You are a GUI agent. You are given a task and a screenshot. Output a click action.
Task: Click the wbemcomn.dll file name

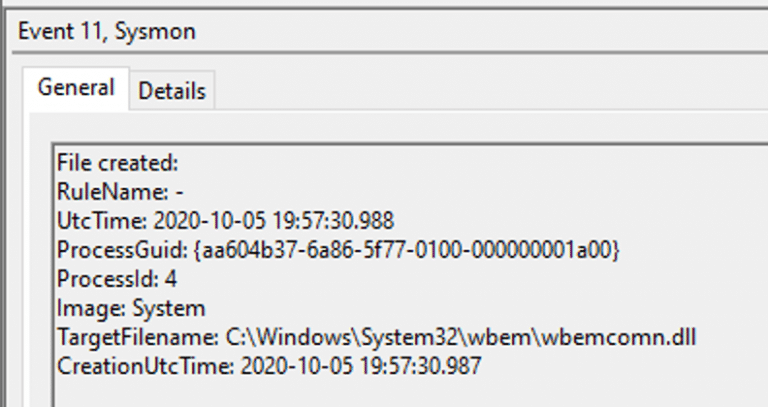616,337
